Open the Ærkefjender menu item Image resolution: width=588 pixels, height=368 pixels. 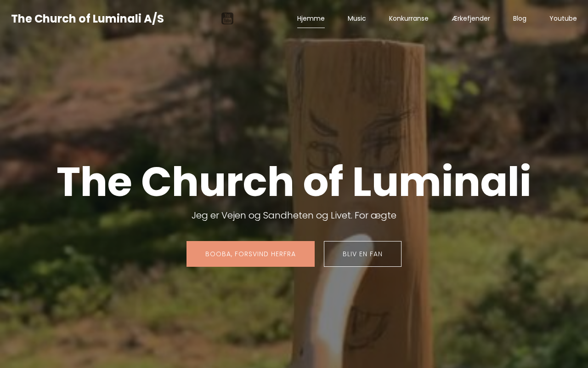471,18
